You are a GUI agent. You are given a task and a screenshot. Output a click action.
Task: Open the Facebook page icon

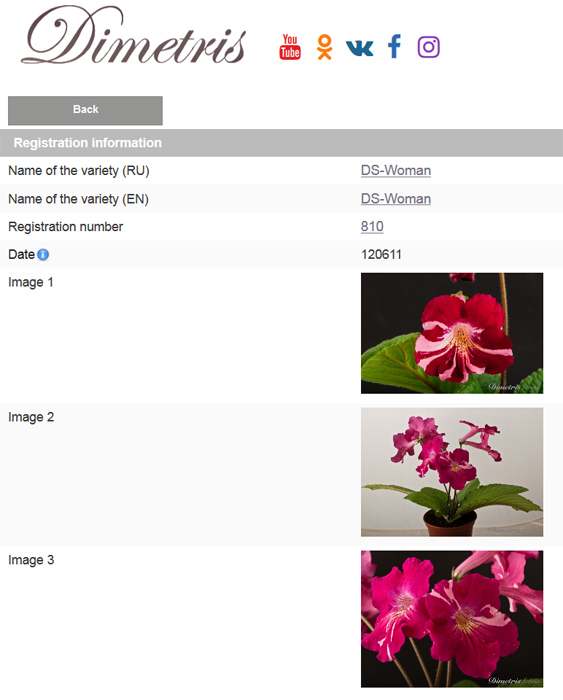(x=394, y=46)
